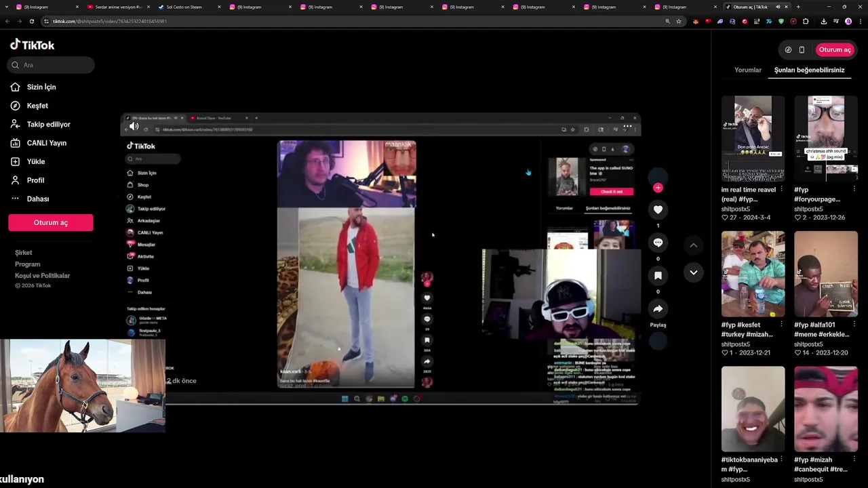Open the browser three-dot menu
Image resolution: width=868 pixels, height=488 pixels.
pos(860,21)
